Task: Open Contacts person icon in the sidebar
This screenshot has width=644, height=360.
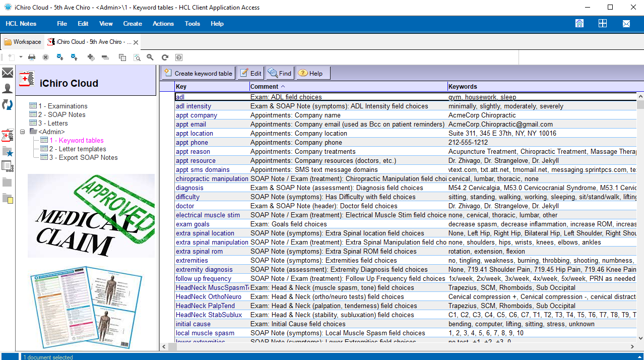Action: pyautogui.click(x=8, y=89)
